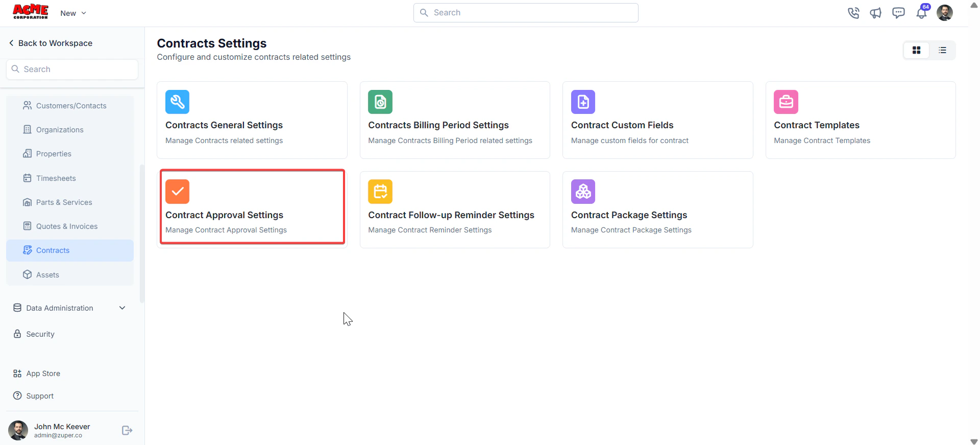Open Contract Custom Fields card
Image resolution: width=980 pixels, height=445 pixels.
pyautogui.click(x=657, y=120)
